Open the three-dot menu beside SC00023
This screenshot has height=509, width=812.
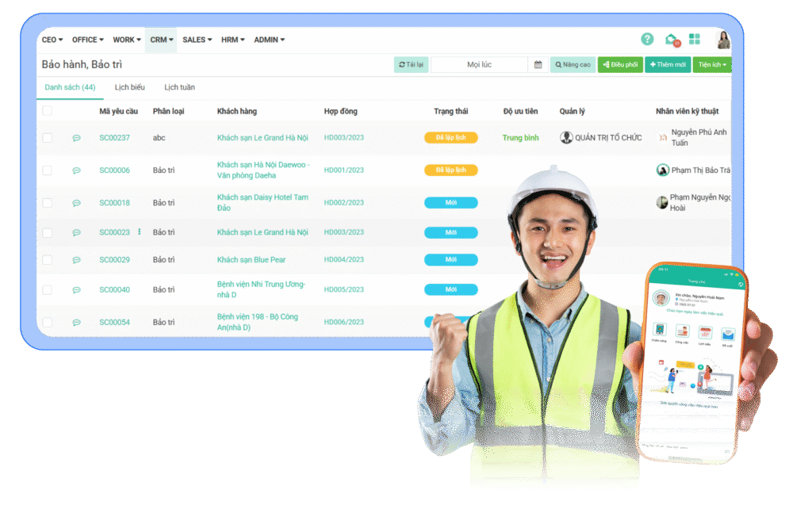138,232
